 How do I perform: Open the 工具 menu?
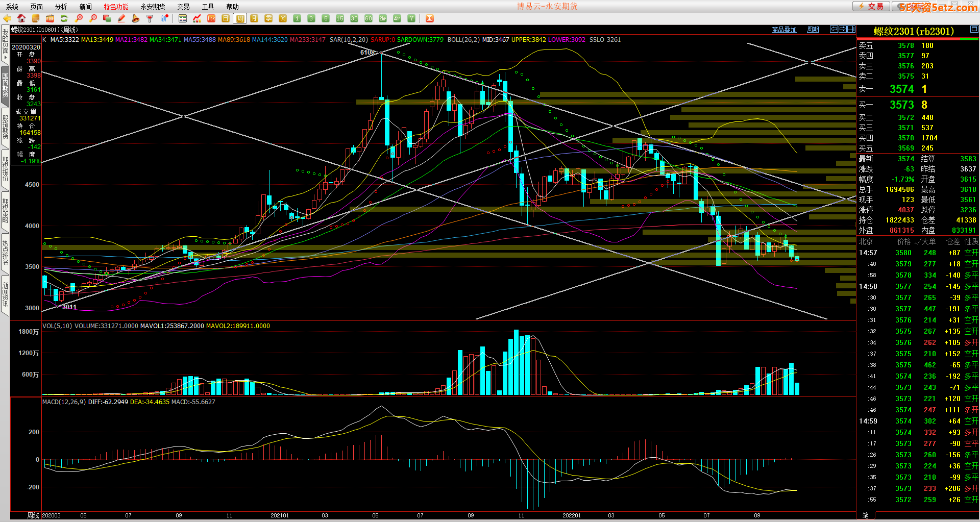click(x=208, y=7)
